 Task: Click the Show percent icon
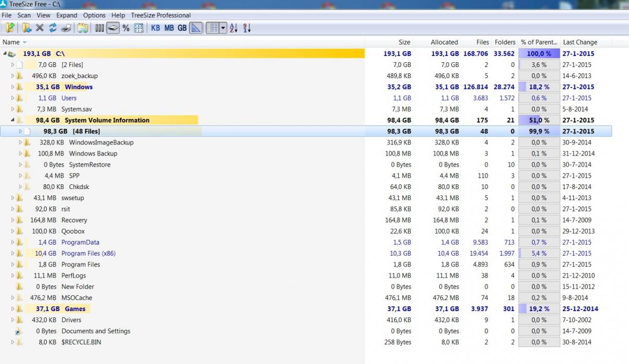point(126,28)
